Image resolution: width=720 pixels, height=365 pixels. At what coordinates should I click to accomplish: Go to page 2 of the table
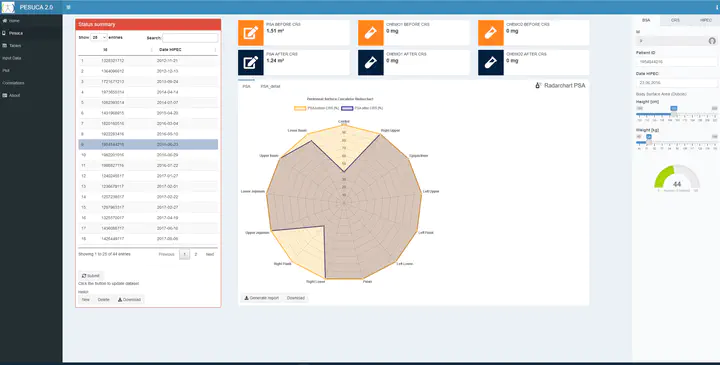pos(196,254)
